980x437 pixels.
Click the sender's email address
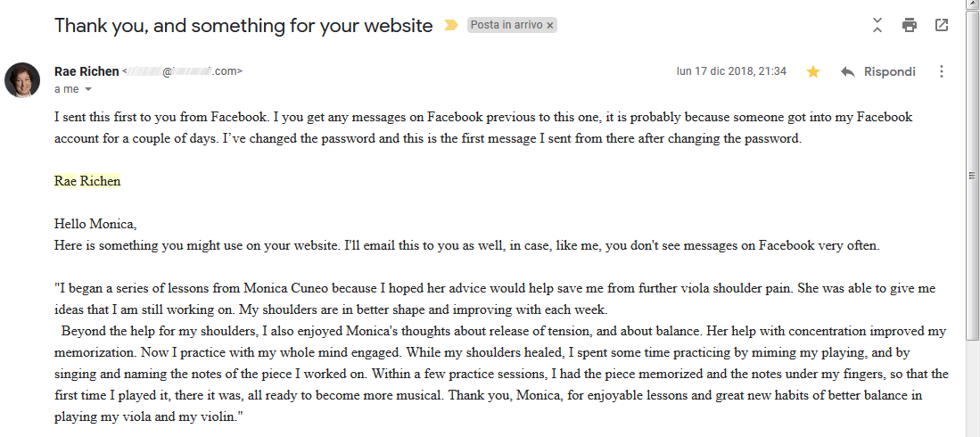click(x=182, y=71)
